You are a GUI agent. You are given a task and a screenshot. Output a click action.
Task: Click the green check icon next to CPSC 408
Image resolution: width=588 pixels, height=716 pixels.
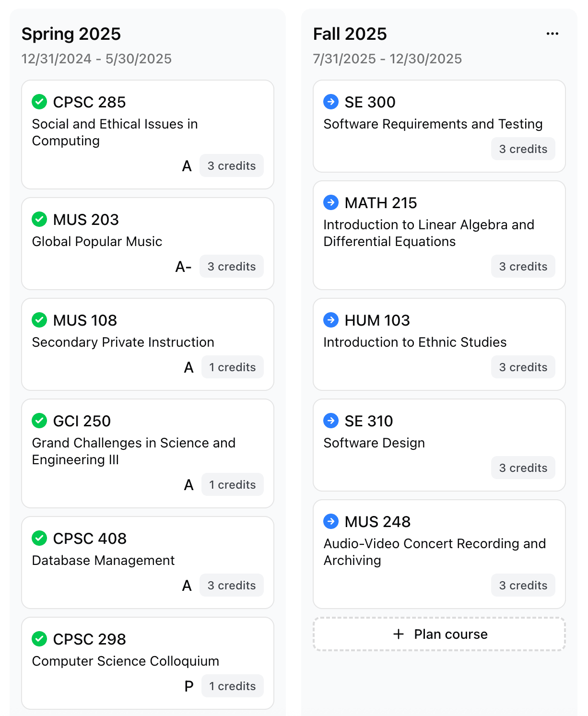point(39,538)
